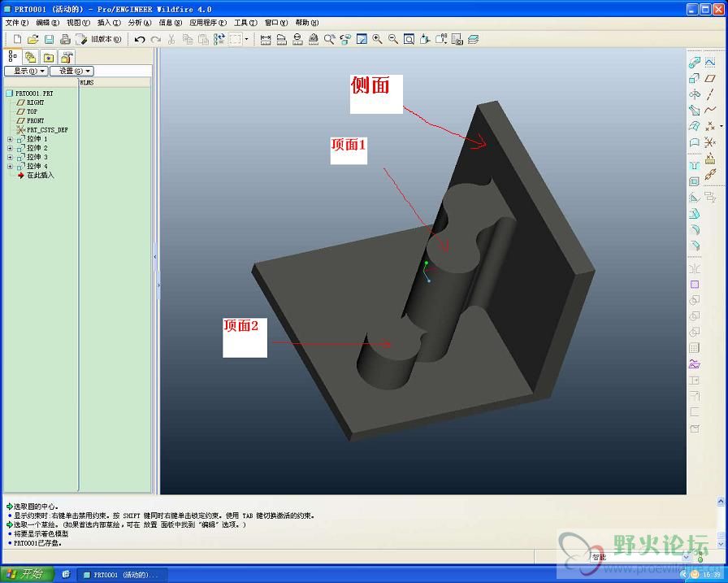Start the Hole tool
Image resolution: width=728 pixels, height=583 pixels.
click(x=694, y=166)
